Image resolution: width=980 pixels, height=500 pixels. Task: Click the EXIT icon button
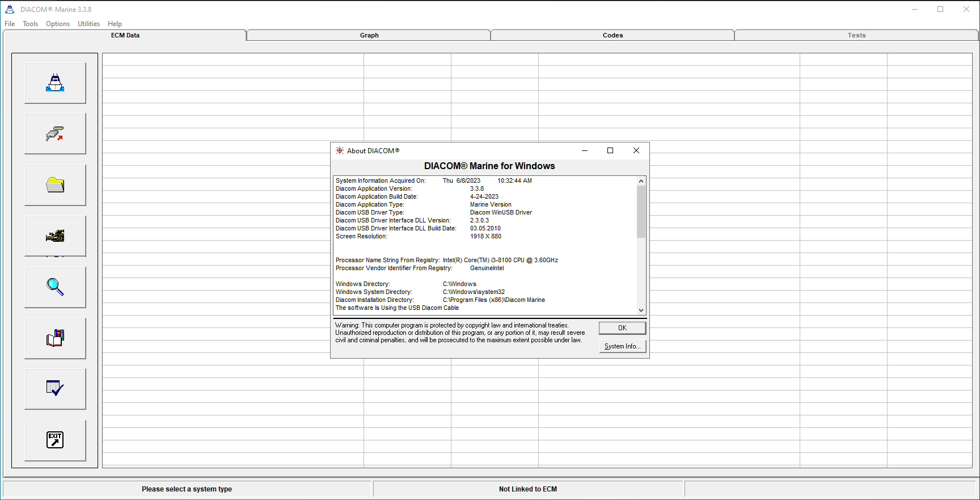[x=55, y=440]
